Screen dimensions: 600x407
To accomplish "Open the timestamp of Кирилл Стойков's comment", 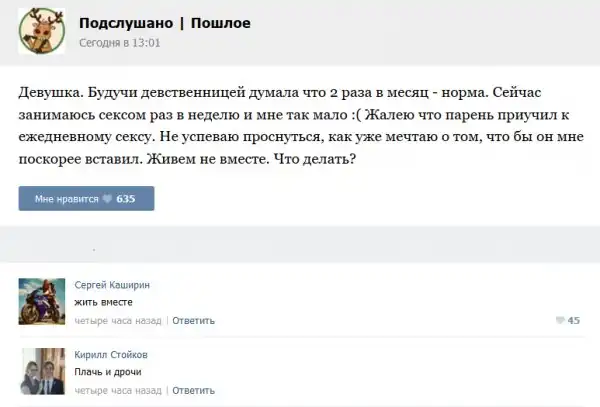I will 118,390.
